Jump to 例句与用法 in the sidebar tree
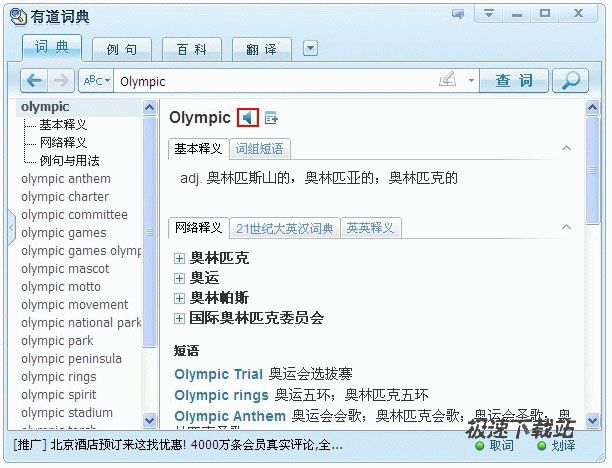Viewport: 612px width, 468px height. (69, 161)
